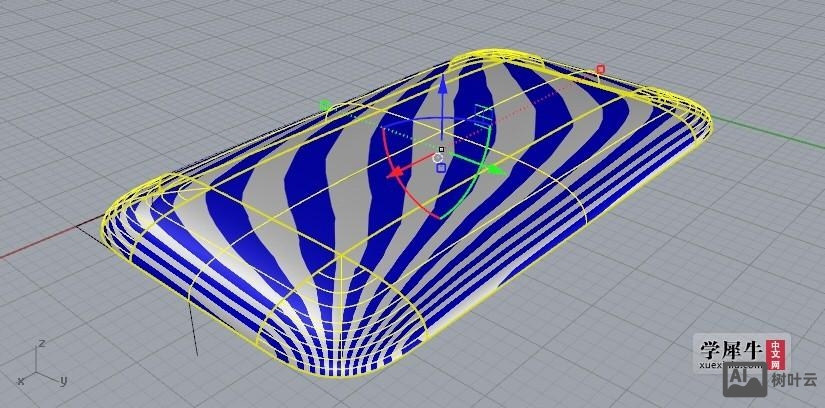Select the blue square scale handle
Screen dimensions: 825x408
coord(441,167)
